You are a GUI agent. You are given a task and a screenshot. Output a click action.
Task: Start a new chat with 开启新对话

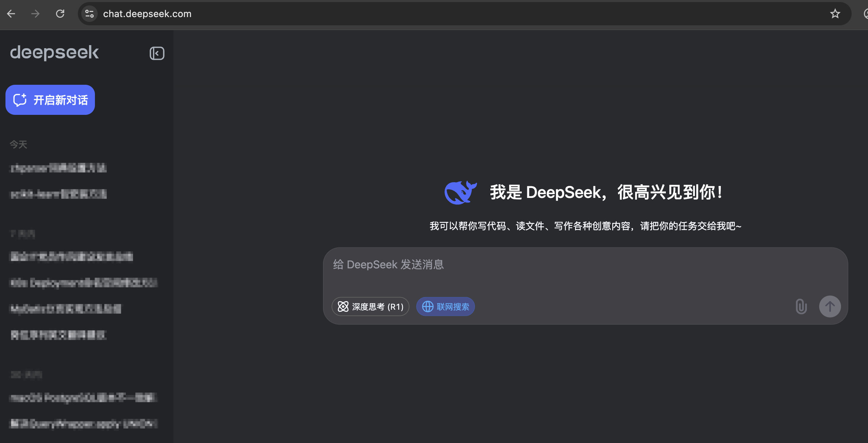click(x=50, y=100)
